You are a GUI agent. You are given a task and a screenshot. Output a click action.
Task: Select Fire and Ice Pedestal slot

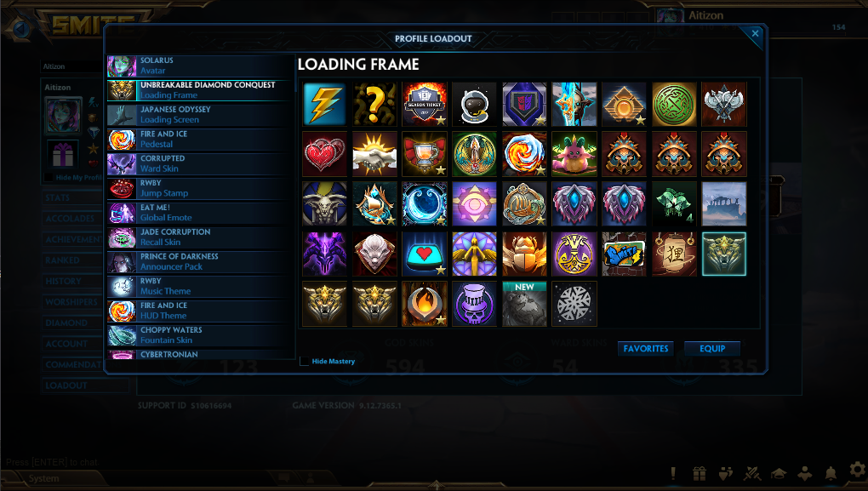coord(200,140)
